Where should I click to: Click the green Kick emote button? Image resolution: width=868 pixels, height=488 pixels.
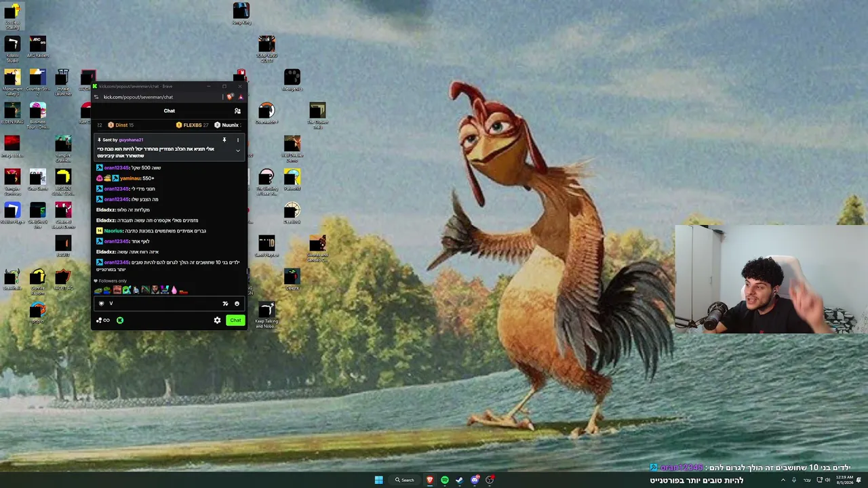click(x=120, y=321)
